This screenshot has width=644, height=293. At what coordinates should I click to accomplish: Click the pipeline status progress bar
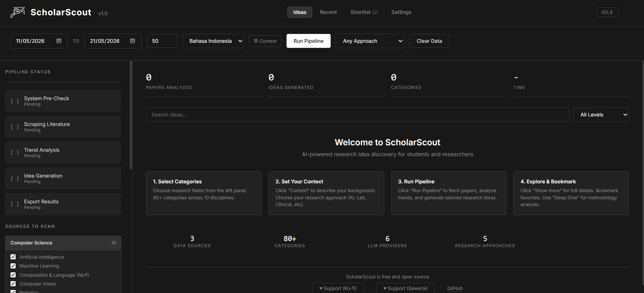click(x=63, y=82)
